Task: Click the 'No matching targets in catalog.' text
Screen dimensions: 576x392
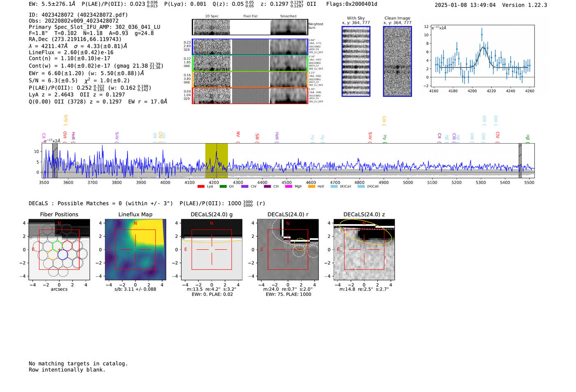Action: pos(78,364)
